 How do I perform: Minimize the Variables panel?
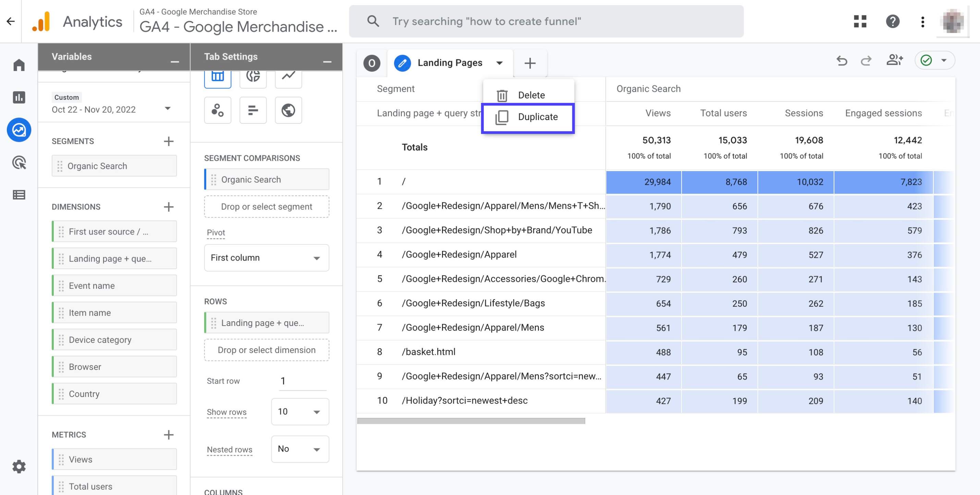(175, 61)
